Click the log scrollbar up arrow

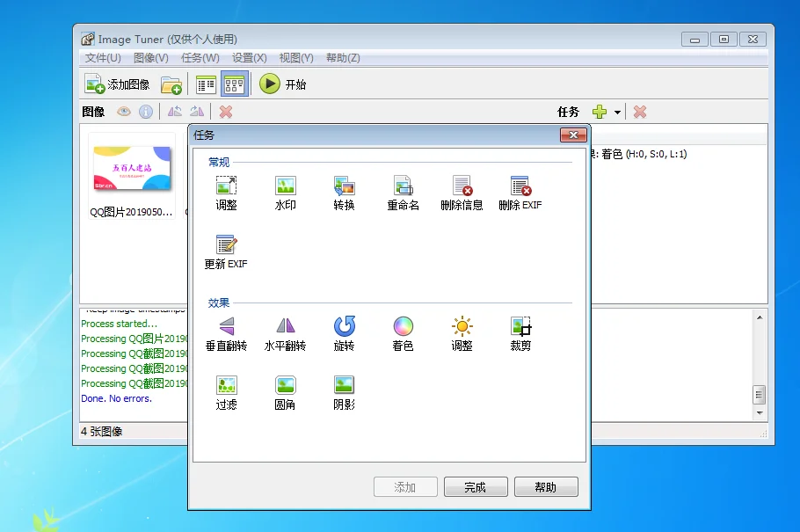pos(760,317)
